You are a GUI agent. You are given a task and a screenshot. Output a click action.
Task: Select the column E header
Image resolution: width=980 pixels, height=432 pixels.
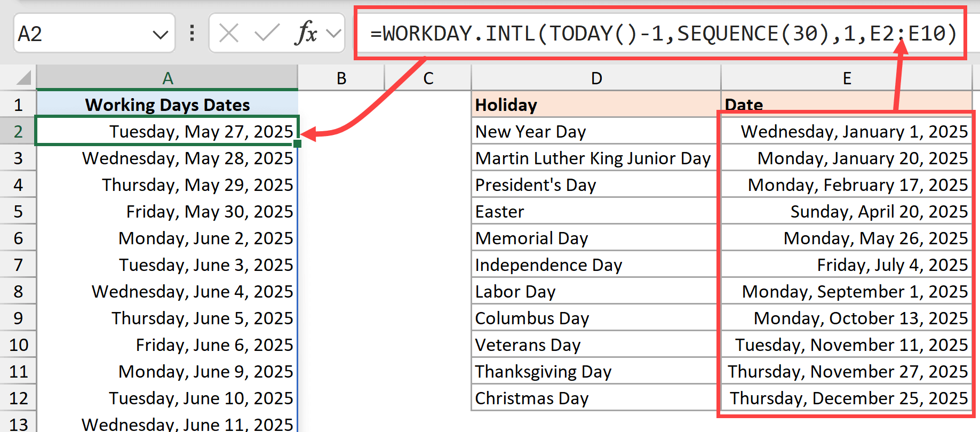[847, 78]
